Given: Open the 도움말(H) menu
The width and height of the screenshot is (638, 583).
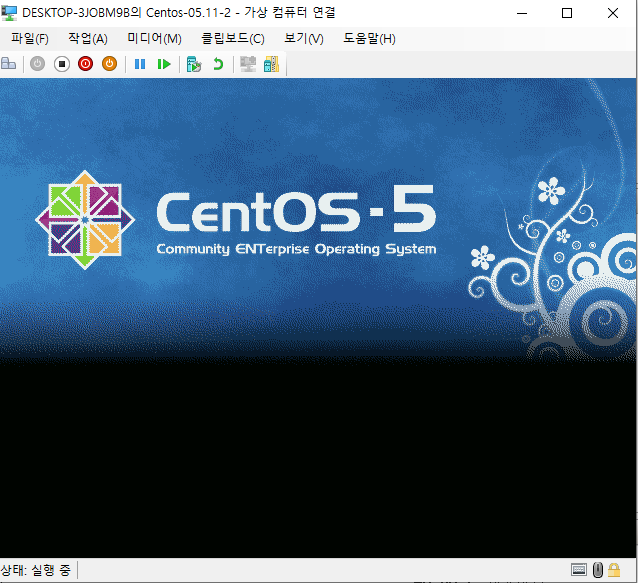Looking at the screenshot, I should point(369,39).
